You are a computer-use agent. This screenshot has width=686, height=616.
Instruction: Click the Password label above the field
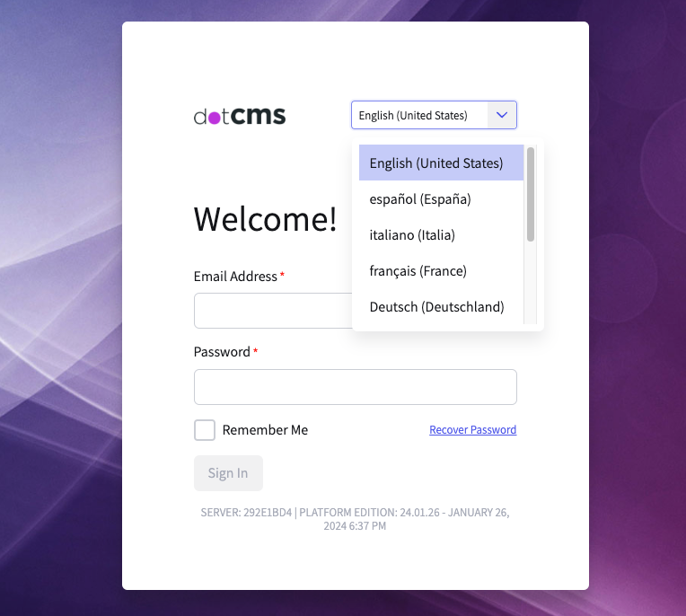222,352
